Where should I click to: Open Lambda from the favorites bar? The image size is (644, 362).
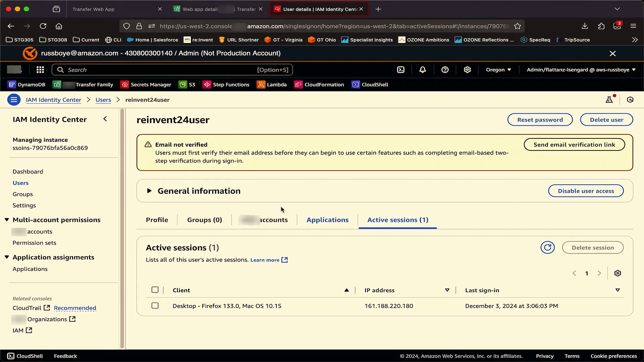coord(272,84)
